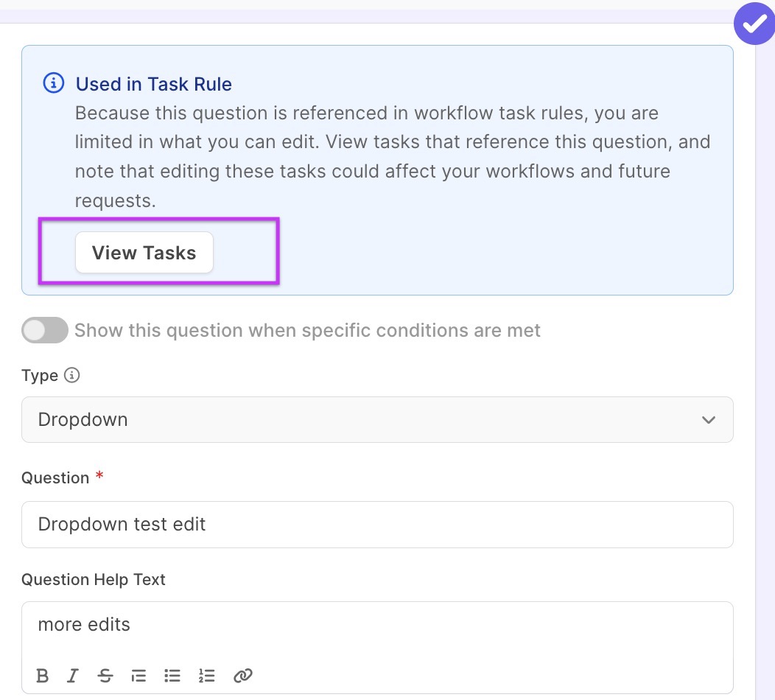This screenshot has height=700, width=775.
Task: Click the 'Question' field label
Action: [55, 478]
